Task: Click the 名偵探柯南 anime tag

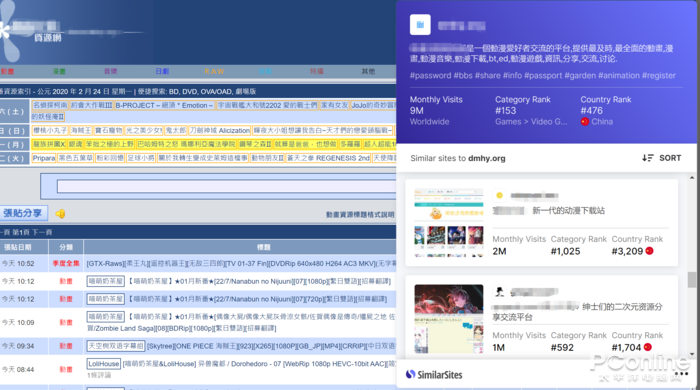Action: pos(50,105)
